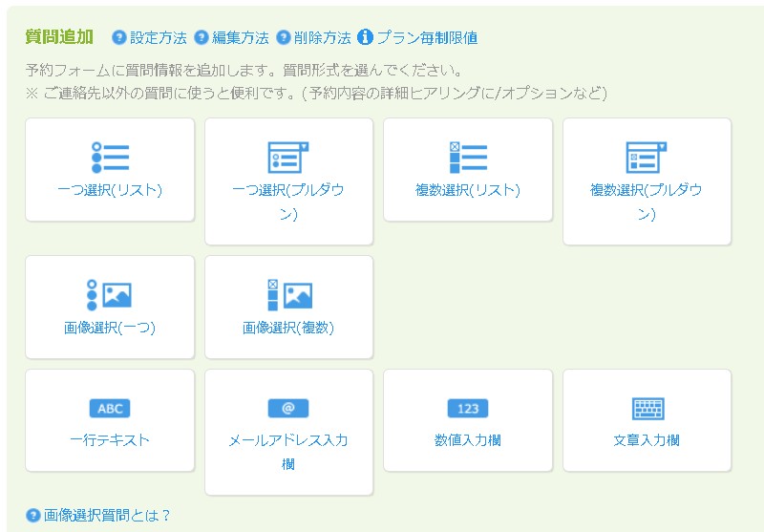
Task: Click the single-choice list icon
Action: [110, 157]
